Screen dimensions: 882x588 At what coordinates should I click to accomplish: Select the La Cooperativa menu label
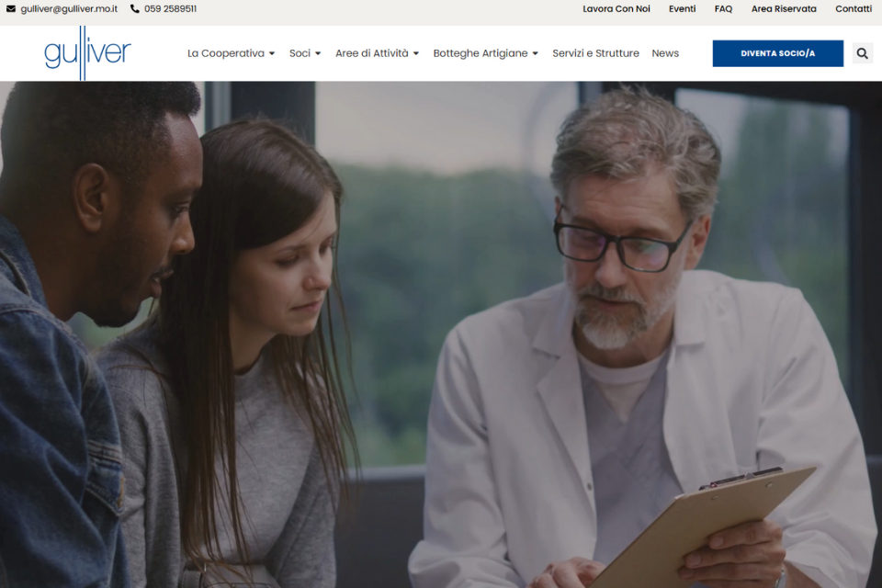pos(225,53)
